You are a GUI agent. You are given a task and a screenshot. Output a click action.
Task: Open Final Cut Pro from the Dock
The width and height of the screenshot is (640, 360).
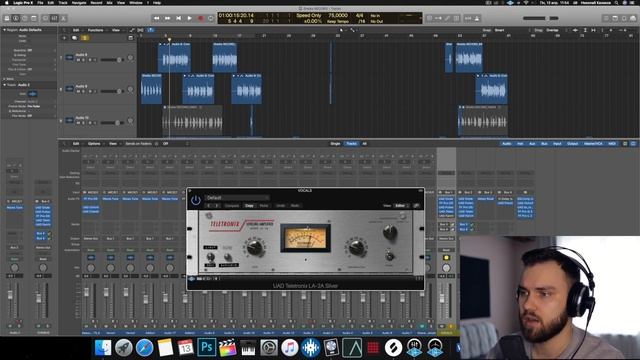[x=227, y=348]
